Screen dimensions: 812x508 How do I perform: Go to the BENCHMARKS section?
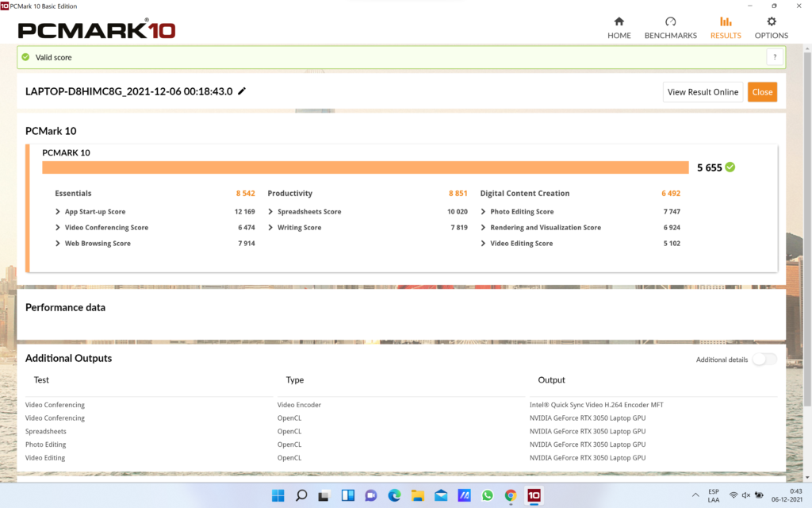(x=670, y=27)
